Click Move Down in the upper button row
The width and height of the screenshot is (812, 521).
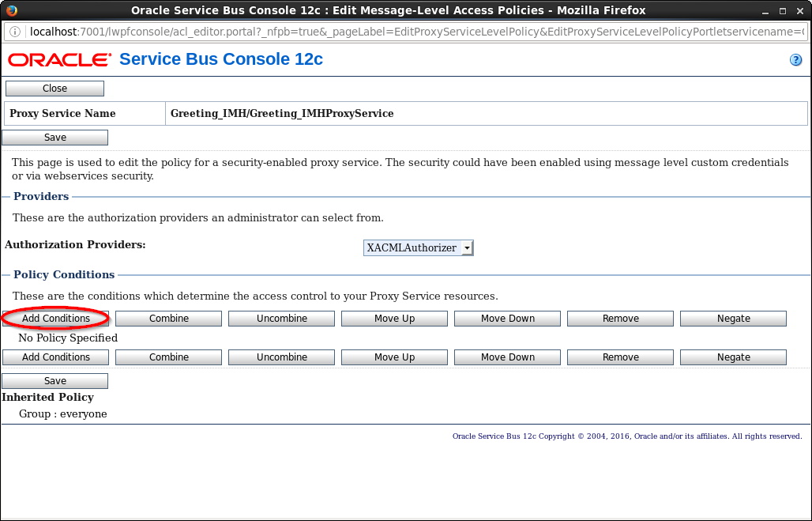507,319
